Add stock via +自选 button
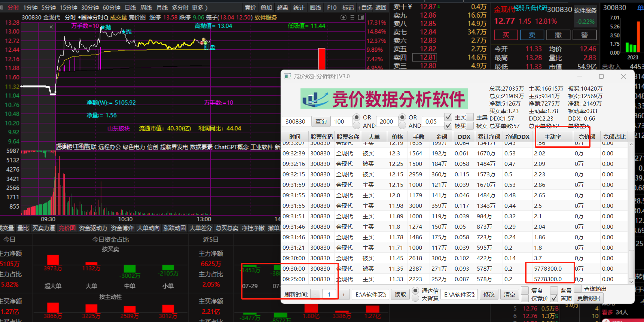Image resolution: width=644 pixels, height=322 pixels. pos(365,7)
